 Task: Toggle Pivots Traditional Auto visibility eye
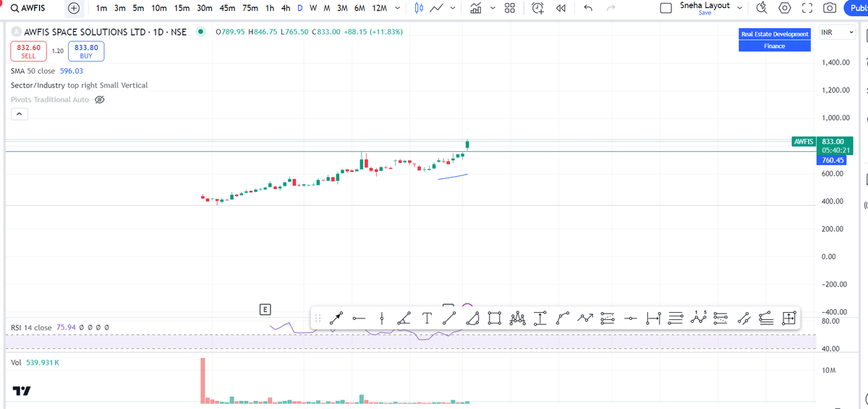[x=101, y=99]
